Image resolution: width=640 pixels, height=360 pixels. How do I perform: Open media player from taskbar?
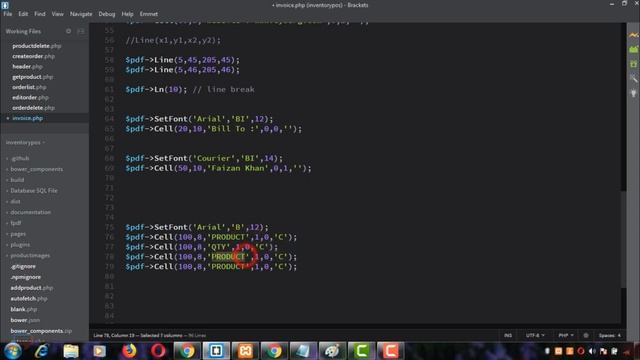(x=99, y=351)
